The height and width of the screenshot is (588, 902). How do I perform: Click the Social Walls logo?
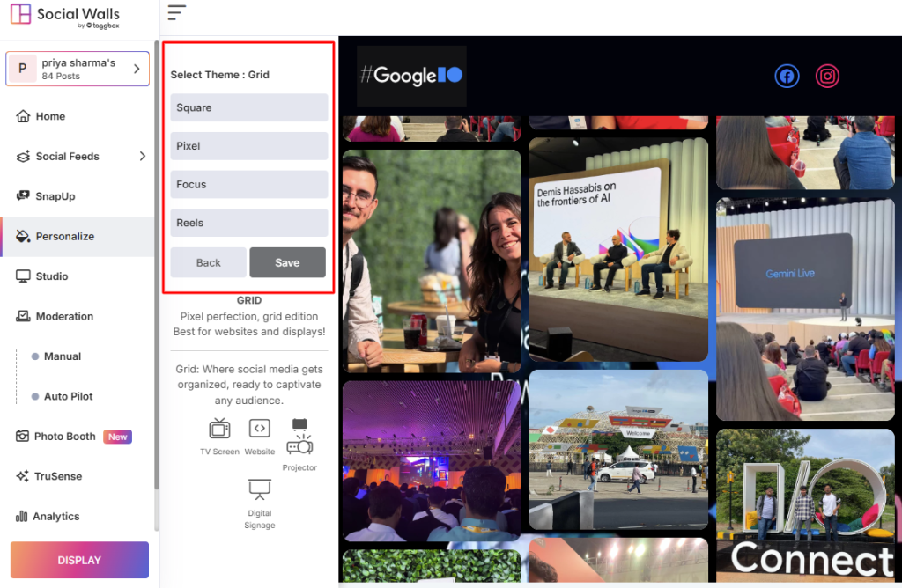tap(65, 18)
